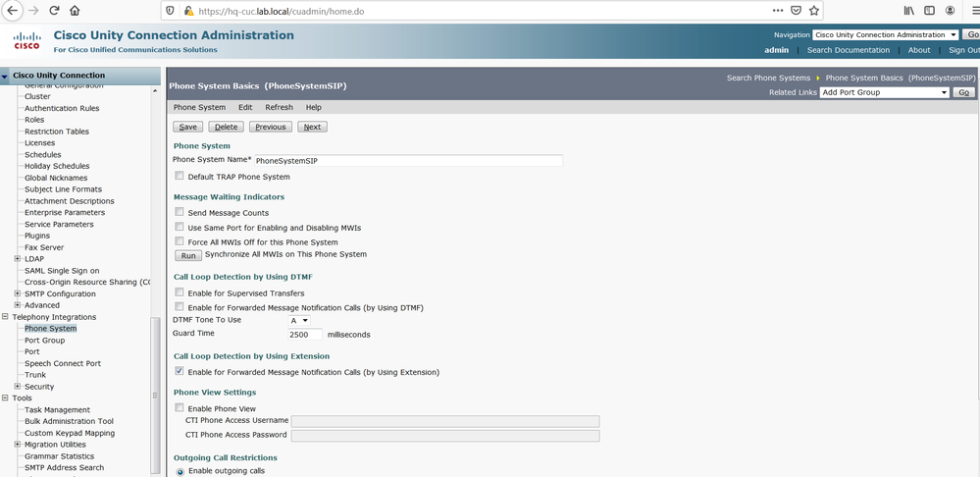The height and width of the screenshot is (477, 980).
Task: Open the Phone System menu
Action: [199, 108]
